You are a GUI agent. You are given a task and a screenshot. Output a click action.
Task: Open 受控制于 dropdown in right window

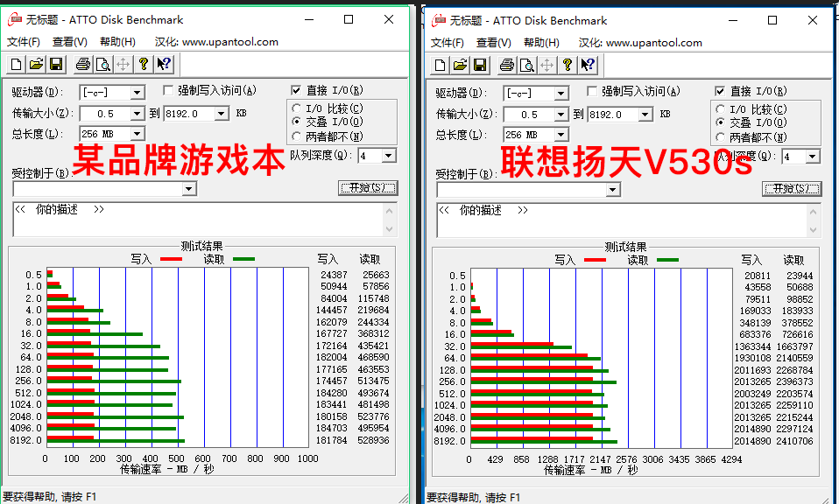coord(612,190)
